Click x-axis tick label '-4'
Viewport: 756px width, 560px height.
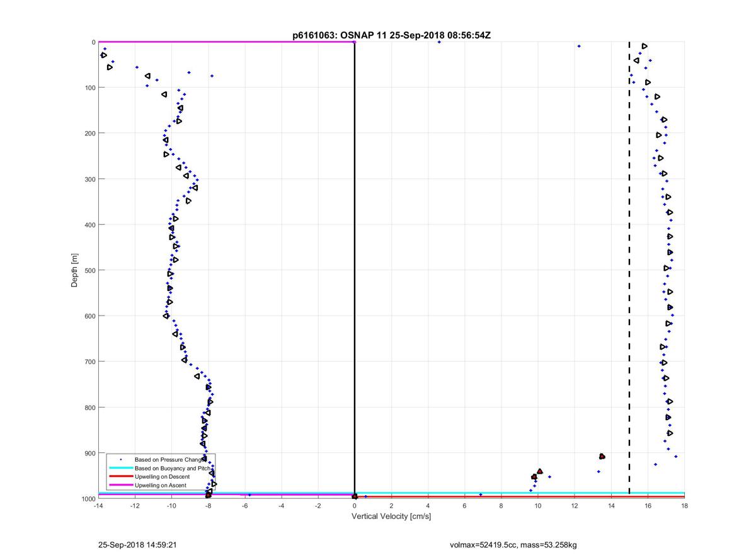coord(281,505)
